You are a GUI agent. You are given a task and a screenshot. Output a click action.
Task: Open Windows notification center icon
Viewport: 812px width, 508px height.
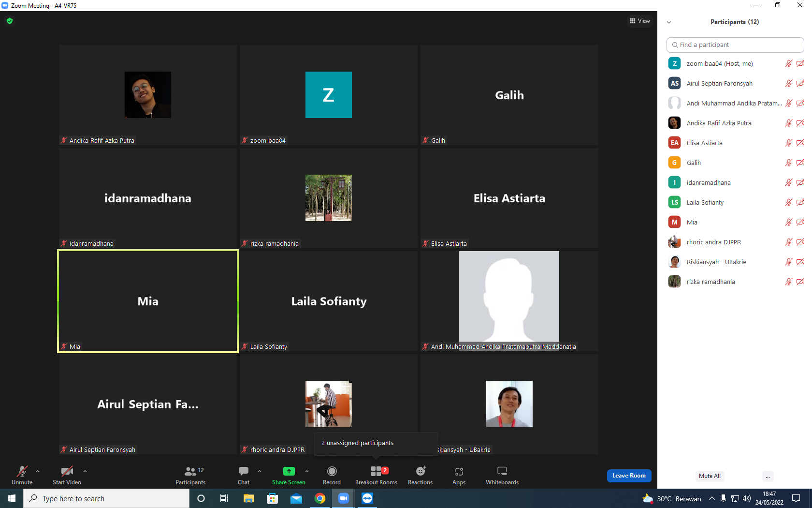(796, 498)
